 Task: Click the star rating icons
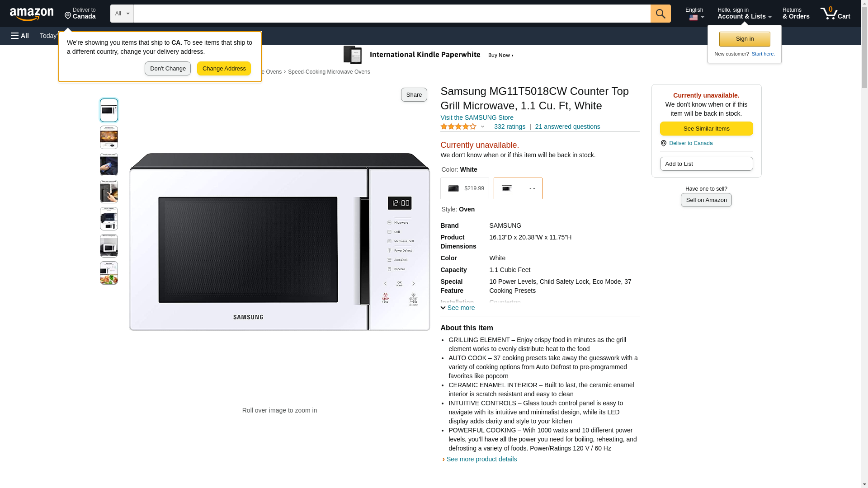[x=458, y=127]
